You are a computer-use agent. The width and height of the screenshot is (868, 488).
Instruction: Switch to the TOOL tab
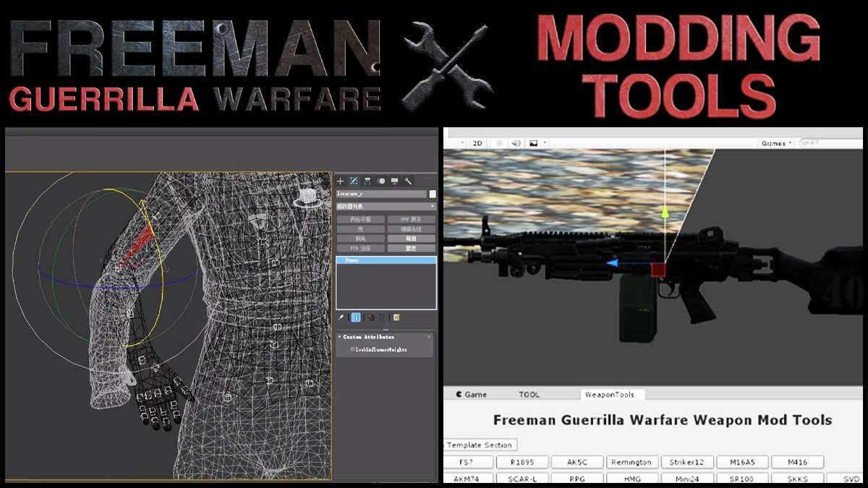click(x=529, y=395)
